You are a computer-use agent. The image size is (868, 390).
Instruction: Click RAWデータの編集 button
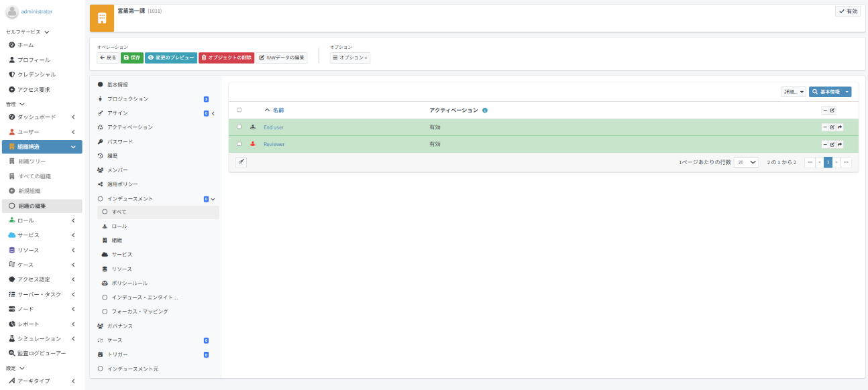point(282,58)
